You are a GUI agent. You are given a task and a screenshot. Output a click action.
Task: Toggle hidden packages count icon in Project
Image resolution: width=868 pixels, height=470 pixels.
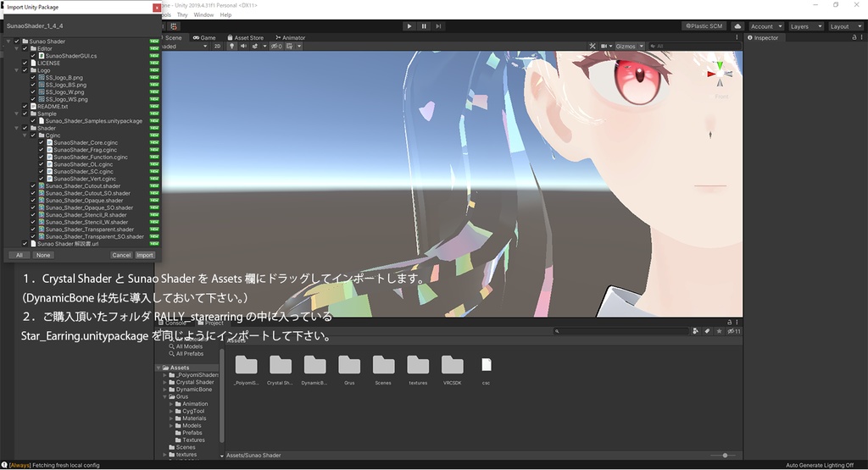coord(734,331)
